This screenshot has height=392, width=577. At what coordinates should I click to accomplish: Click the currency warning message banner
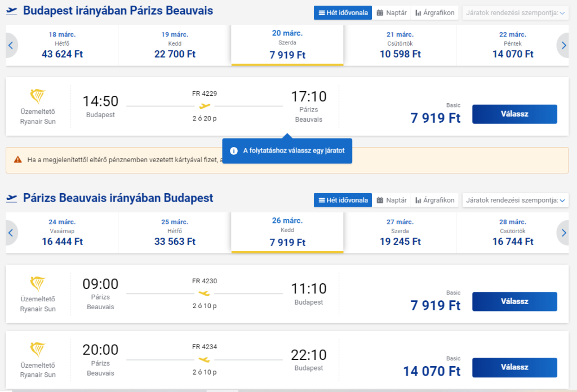287,161
